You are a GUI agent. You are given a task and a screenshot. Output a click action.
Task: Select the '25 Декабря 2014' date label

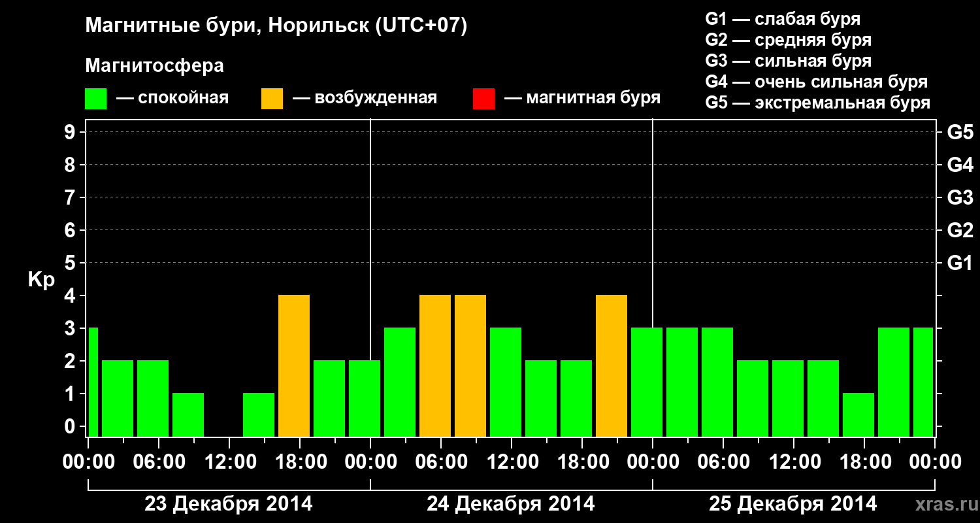[x=793, y=504]
